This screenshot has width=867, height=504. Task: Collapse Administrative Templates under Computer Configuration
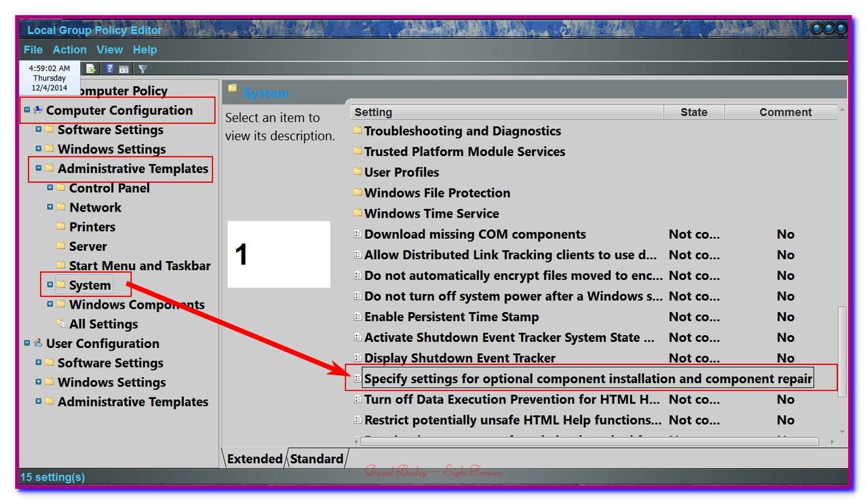click(39, 168)
